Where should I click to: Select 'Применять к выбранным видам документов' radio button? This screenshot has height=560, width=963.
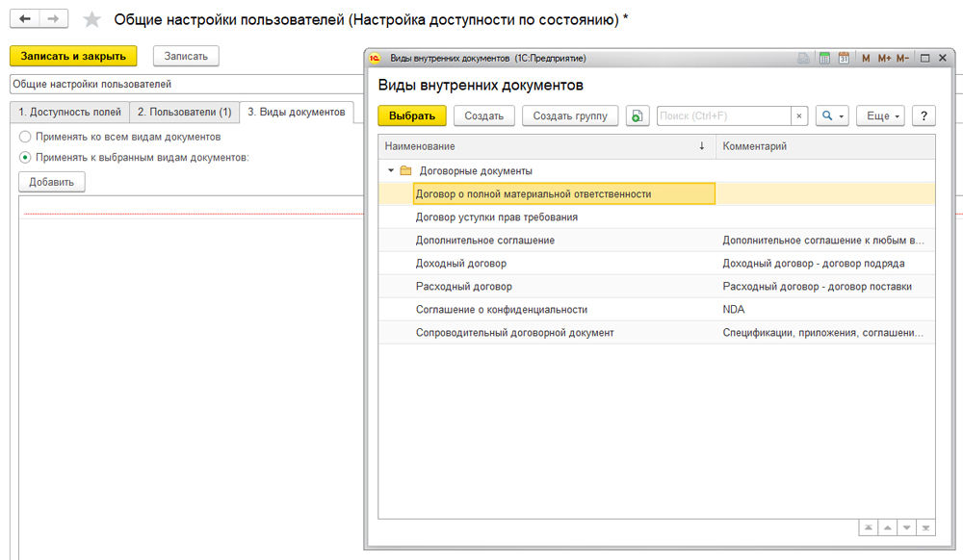[26, 157]
